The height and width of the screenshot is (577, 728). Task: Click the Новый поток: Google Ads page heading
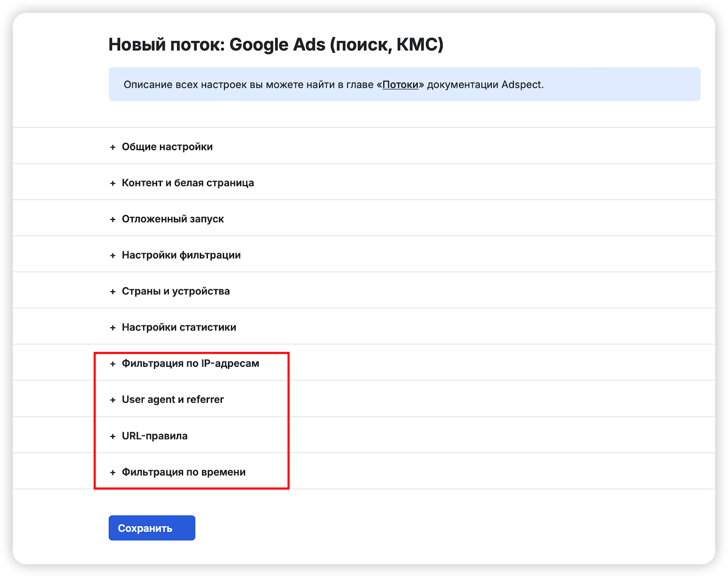click(x=276, y=45)
